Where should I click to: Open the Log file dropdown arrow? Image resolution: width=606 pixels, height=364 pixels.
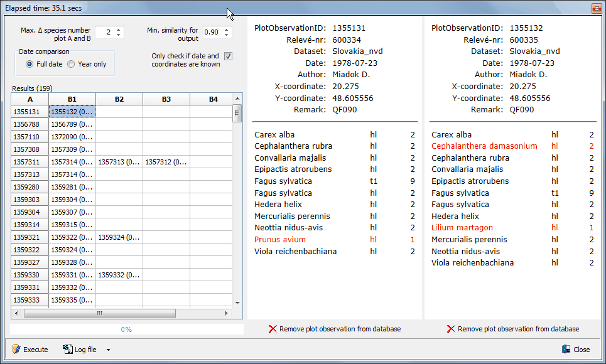click(108, 350)
